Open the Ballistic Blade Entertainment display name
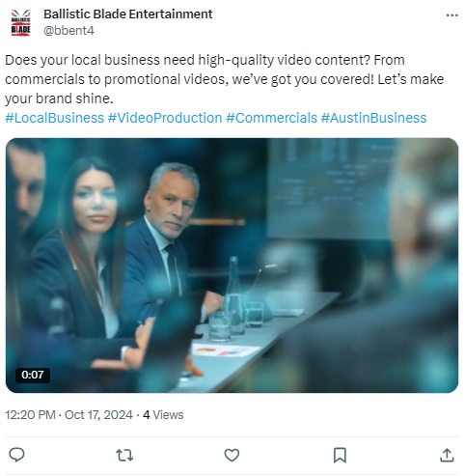This screenshot has height=476, width=465. [x=128, y=14]
